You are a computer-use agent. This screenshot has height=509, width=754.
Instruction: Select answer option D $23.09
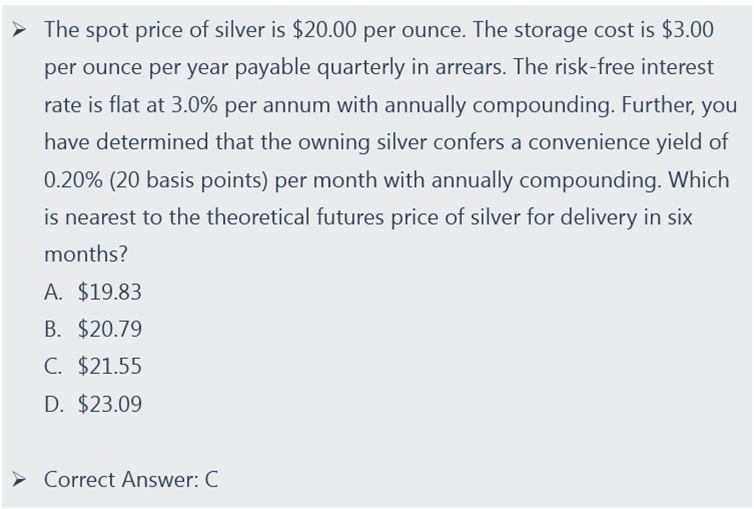point(93,404)
